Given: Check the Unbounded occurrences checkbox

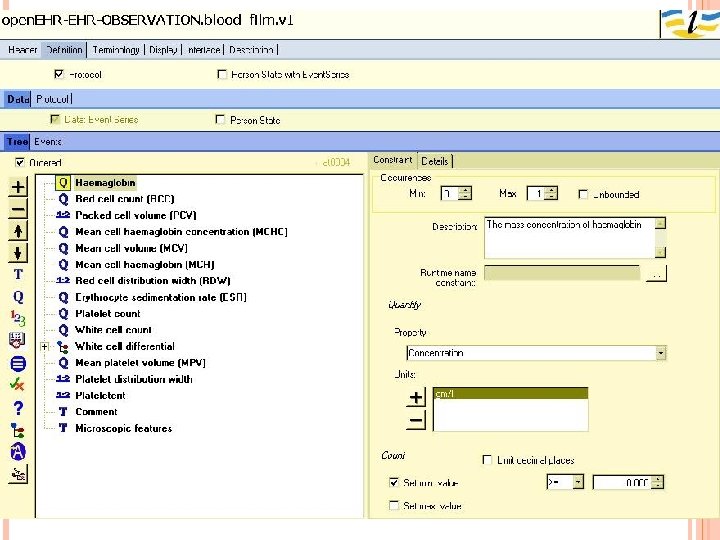Looking at the screenshot, I should click(583, 194).
